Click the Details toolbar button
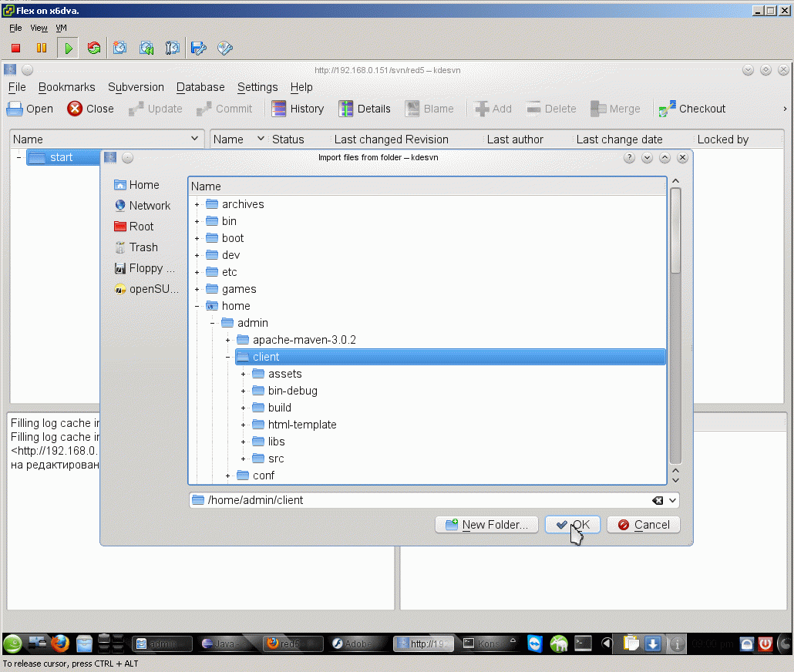This screenshot has height=672, width=794. click(365, 109)
